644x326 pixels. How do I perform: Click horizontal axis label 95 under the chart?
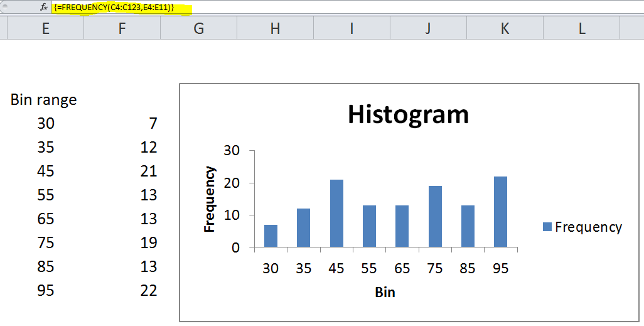[501, 268]
